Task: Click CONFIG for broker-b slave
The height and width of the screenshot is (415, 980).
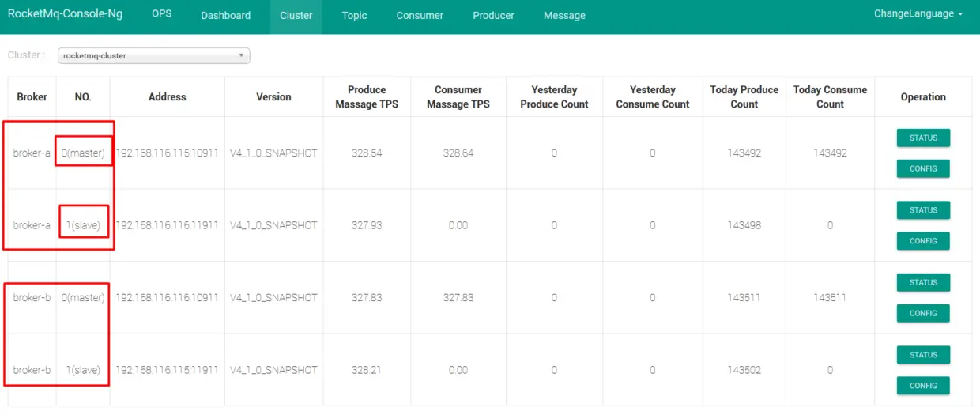Action: click(923, 386)
